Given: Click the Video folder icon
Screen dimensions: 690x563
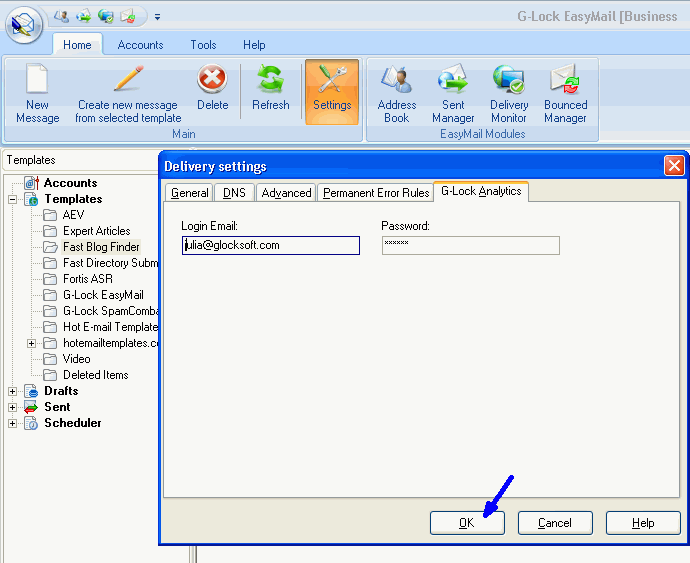Looking at the screenshot, I should [50, 359].
